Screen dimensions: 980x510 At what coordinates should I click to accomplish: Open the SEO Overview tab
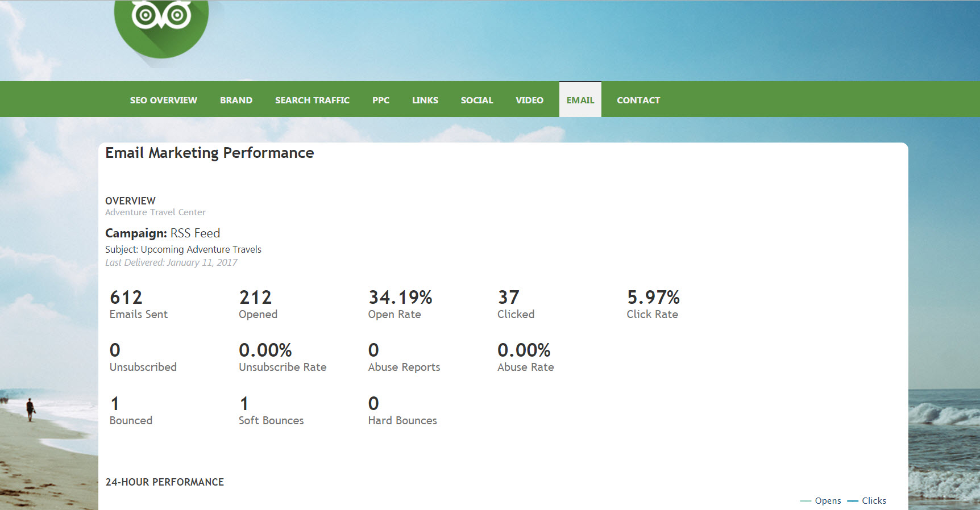click(163, 100)
